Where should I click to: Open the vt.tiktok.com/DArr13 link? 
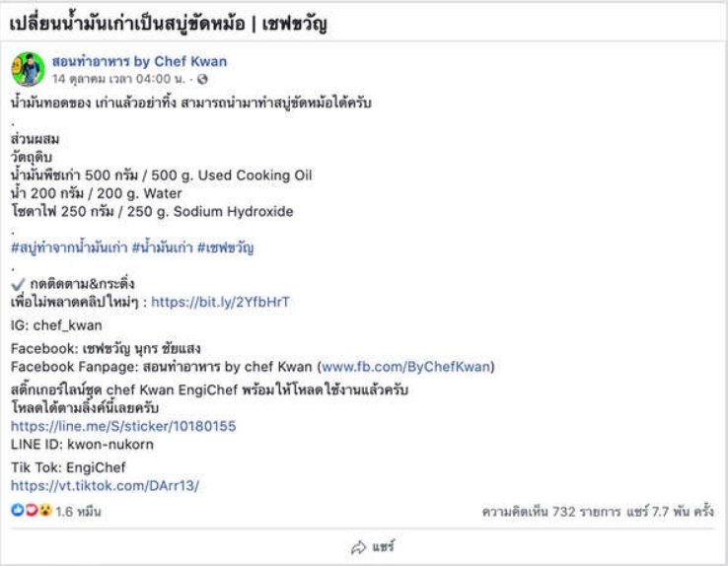coord(105,486)
